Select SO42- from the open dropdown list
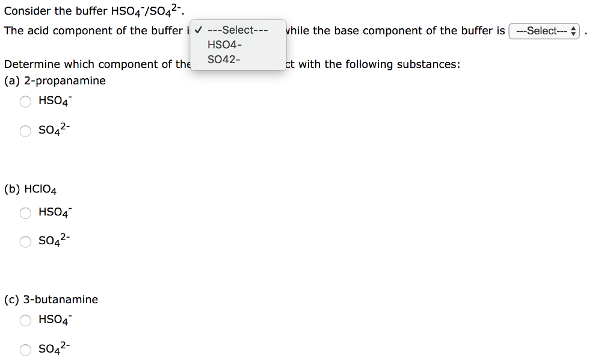Viewport: 616px width, 364px height. point(223,59)
